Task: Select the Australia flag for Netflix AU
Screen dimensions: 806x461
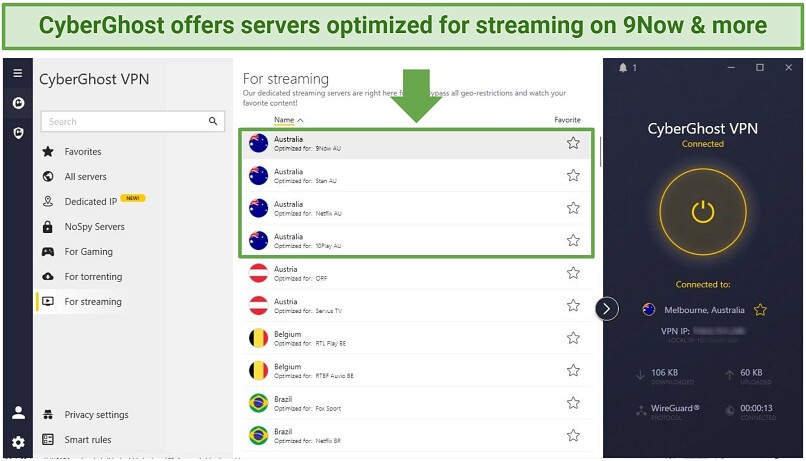Action: click(259, 208)
